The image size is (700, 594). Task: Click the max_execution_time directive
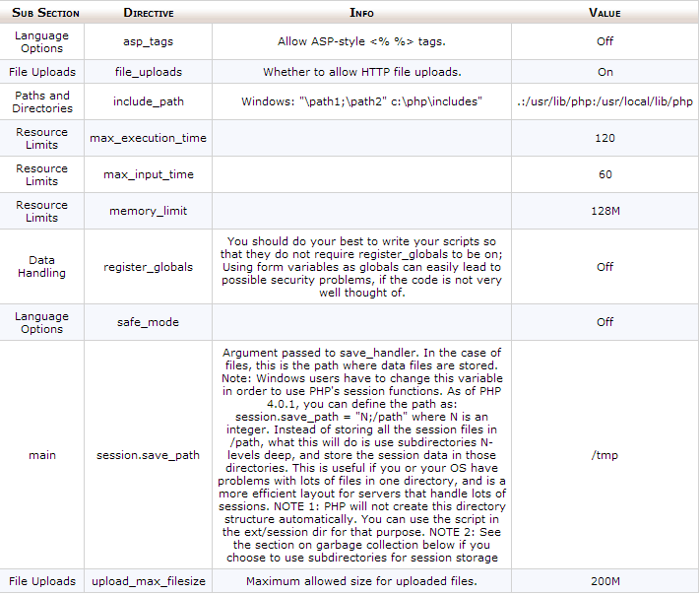click(x=149, y=138)
